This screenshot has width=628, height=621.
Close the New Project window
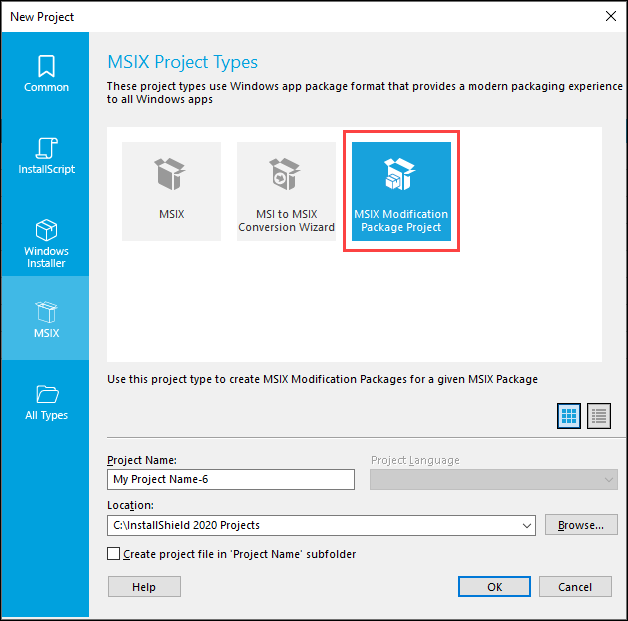click(x=610, y=16)
